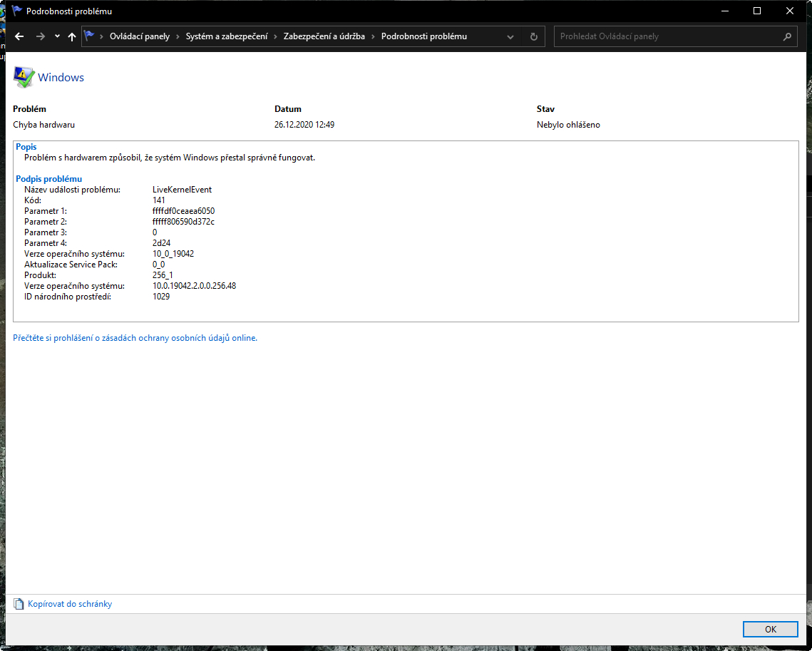Viewport: 812px width, 651px height.
Task: Click Produkt value 256_1
Action: (x=163, y=275)
